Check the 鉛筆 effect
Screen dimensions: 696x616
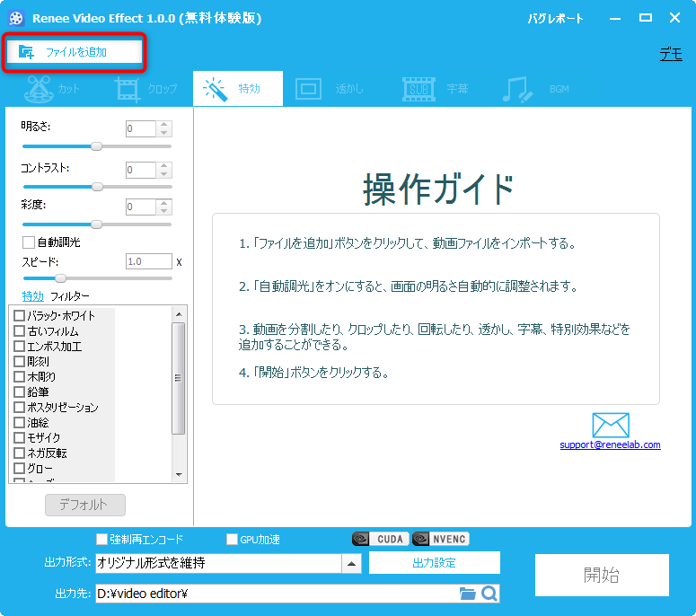click(x=19, y=392)
